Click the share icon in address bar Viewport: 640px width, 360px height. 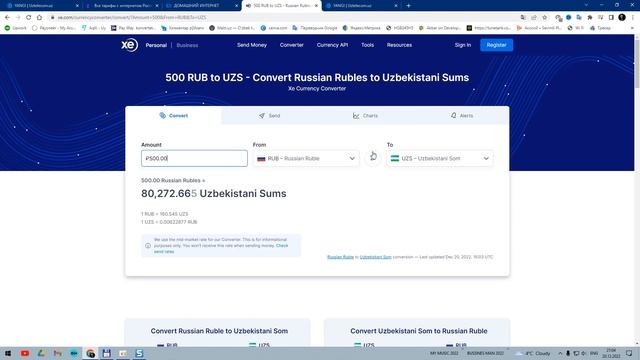(x=534, y=18)
